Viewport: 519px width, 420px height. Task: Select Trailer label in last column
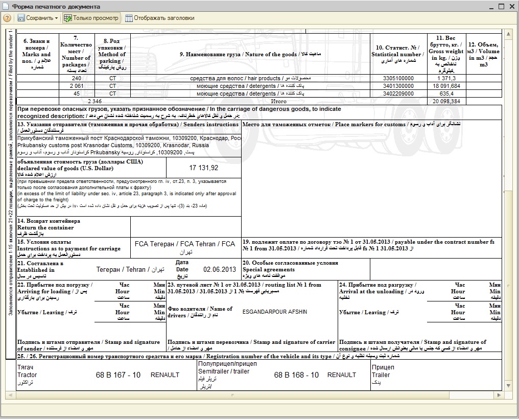(x=381, y=375)
